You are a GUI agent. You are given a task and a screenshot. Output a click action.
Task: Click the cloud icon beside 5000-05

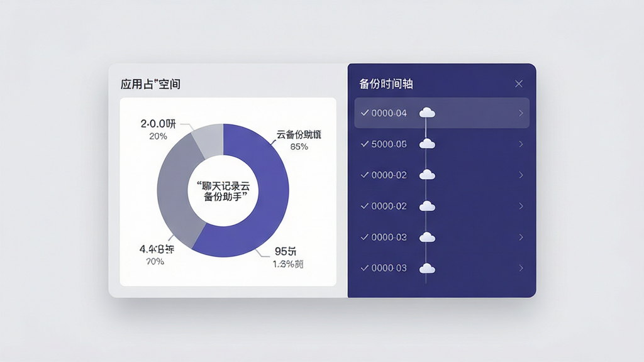coord(427,144)
